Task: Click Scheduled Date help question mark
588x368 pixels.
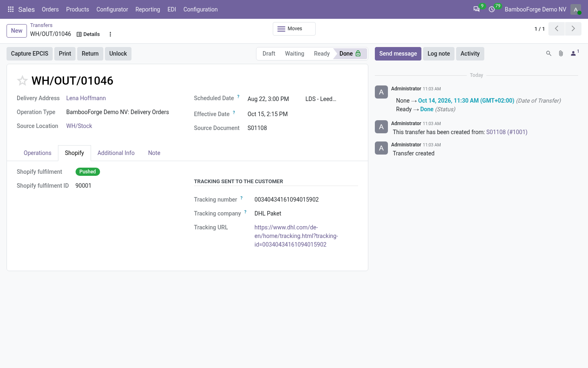Action: tap(238, 97)
